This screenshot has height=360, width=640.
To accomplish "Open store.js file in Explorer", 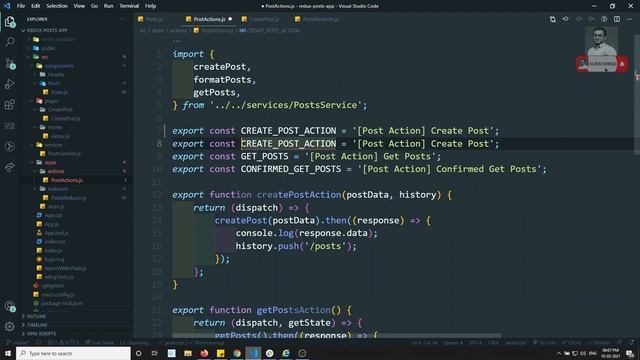I will click(56, 207).
